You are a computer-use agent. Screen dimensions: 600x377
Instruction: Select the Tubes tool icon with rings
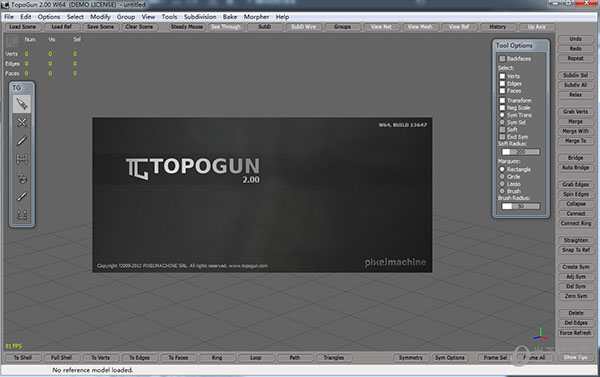click(22, 178)
